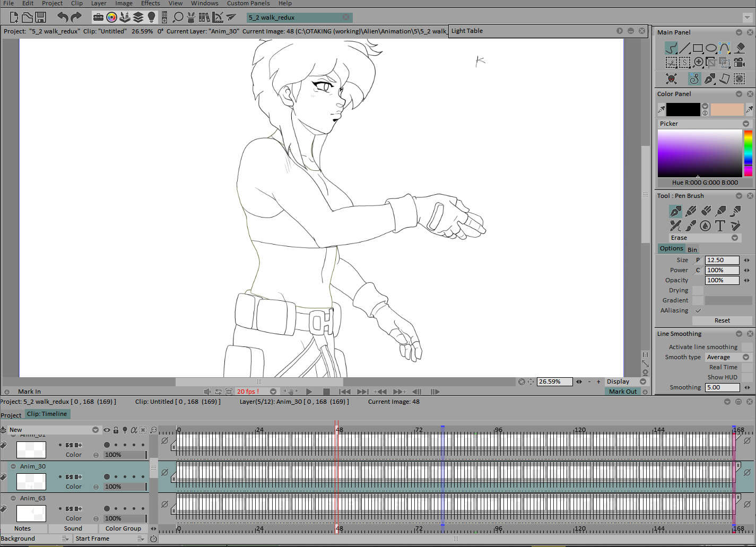This screenshot has width=756, height=547.
Task: Click the brush Size value field
Action: [722, 260]
